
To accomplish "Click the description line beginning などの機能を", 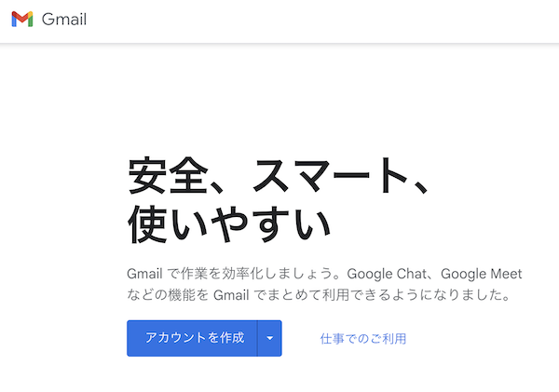I will tap(319, 295).
